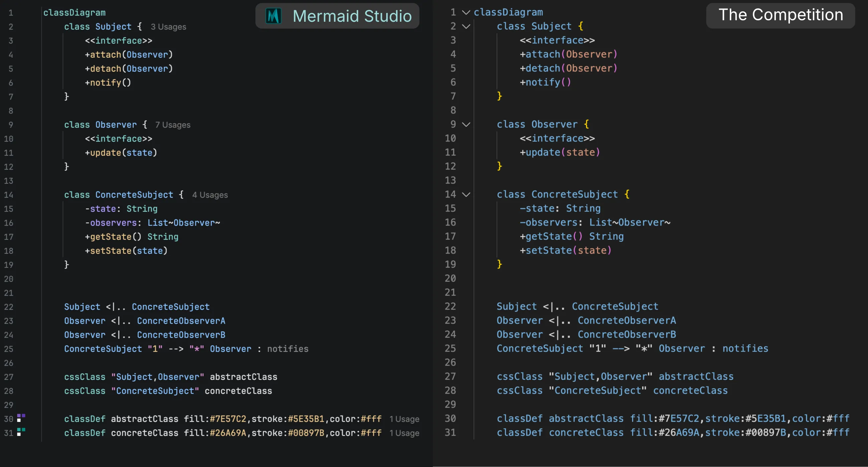Image resolution: width=868 pixels, height=467 pixels.
Task: Click "1 Usage" next to abstractClass classDef
Action: point(404,419)
